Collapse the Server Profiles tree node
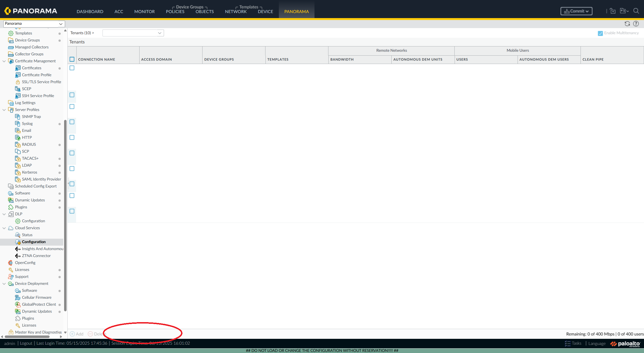 pyautogui.click(x=4, y=110)
